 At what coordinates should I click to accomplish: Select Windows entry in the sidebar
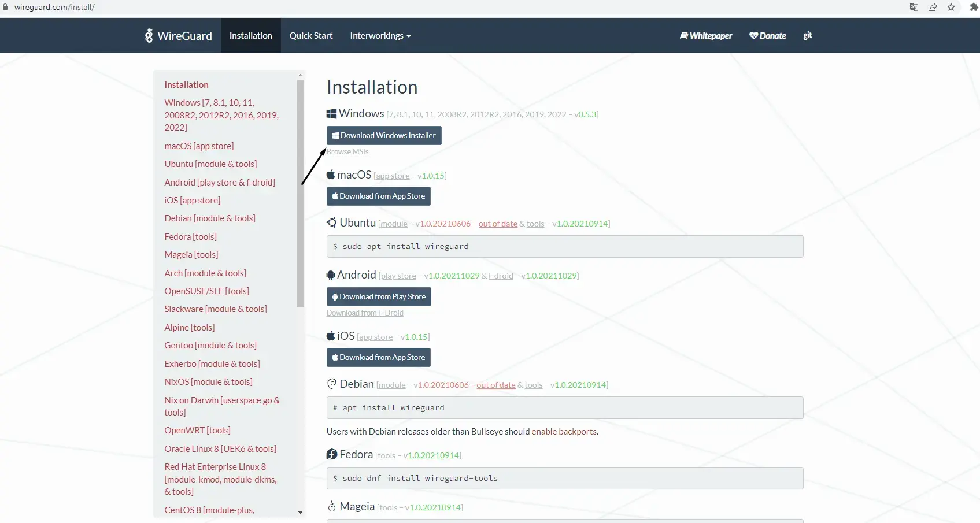[x=221, y=115]
